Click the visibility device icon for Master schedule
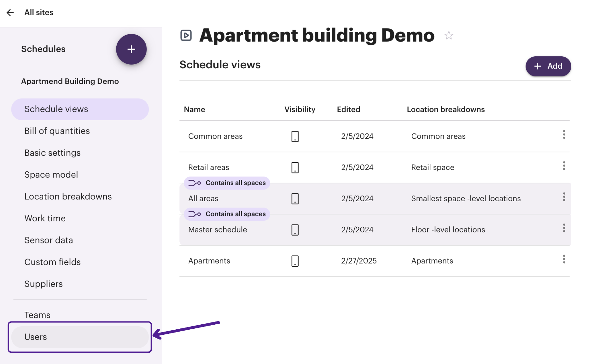The image size is (611, 364). point(295,230)
